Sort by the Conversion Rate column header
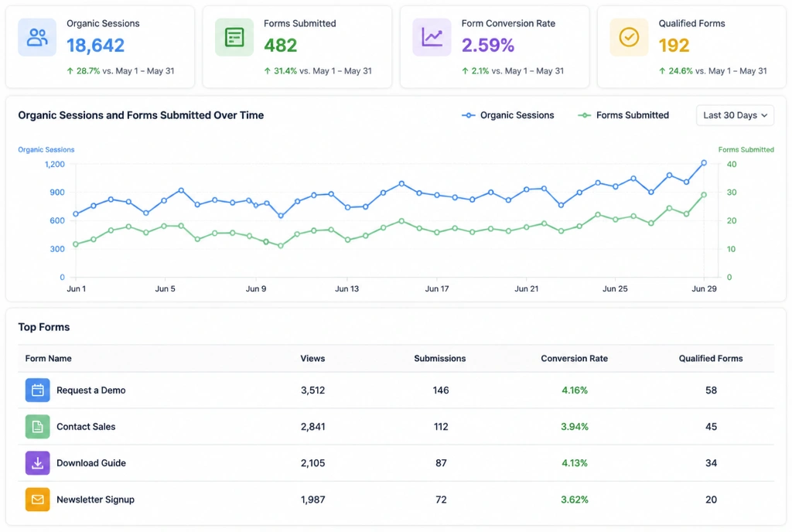The height and width of the screenshot is (532, 792). [575, 358]
